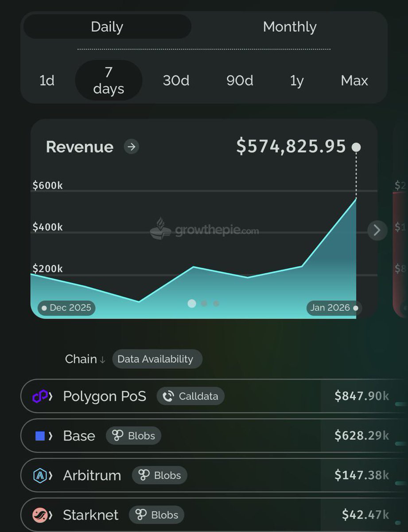
Task: Sort by Data Availability column
Action: click(x=157, y=359)
